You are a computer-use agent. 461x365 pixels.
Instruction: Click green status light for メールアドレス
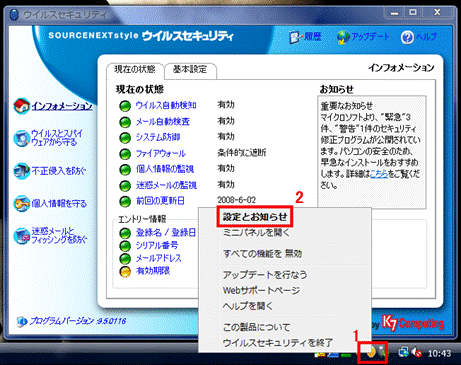pos(125,259)
